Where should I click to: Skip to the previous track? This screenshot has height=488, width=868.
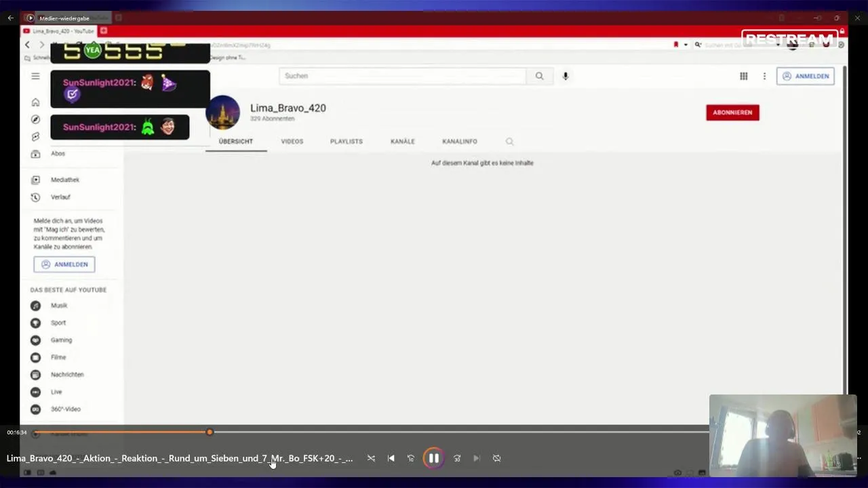coord(391,458)
